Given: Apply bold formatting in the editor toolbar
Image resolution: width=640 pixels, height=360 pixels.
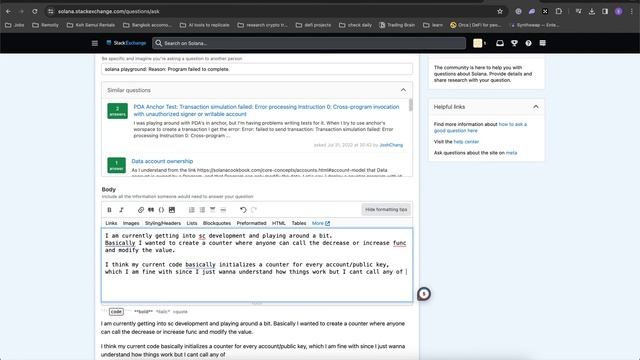Looking at the screenshot, I should click(109, 210).
